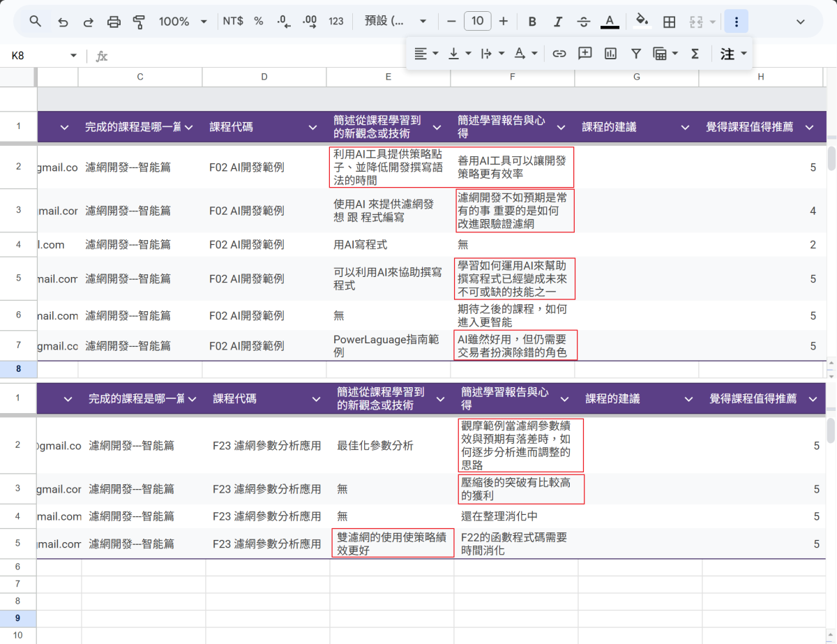The image size is (837, 644).
Task: Select the cell 壓縮後的突破有比較高的獲利
Action: click(x=516, y=489)
